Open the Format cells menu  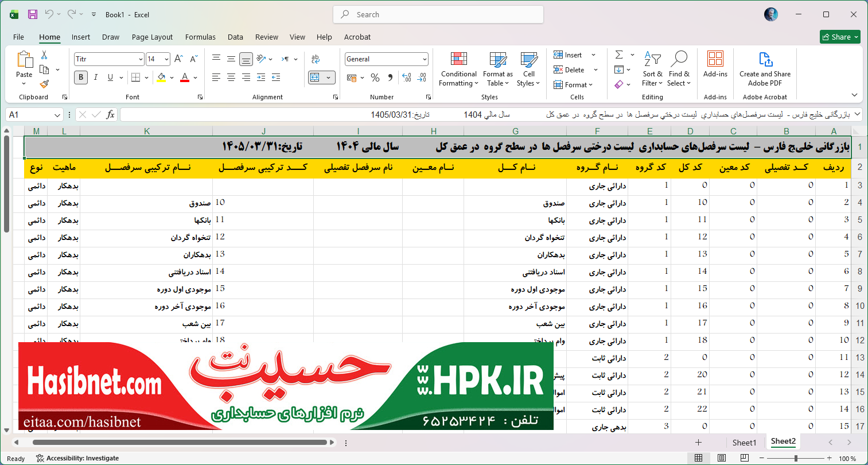click(573, 85)
